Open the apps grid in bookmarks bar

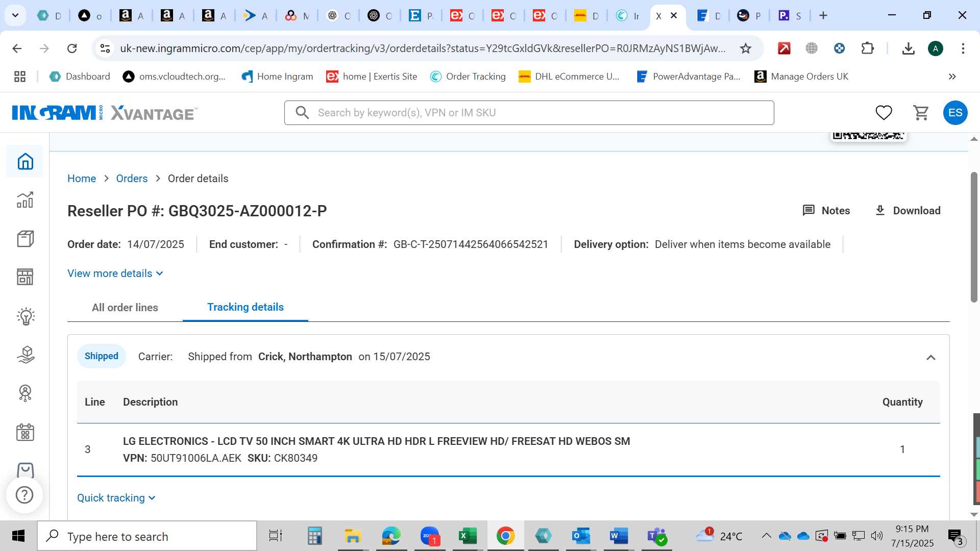click(x=20, y=77)
